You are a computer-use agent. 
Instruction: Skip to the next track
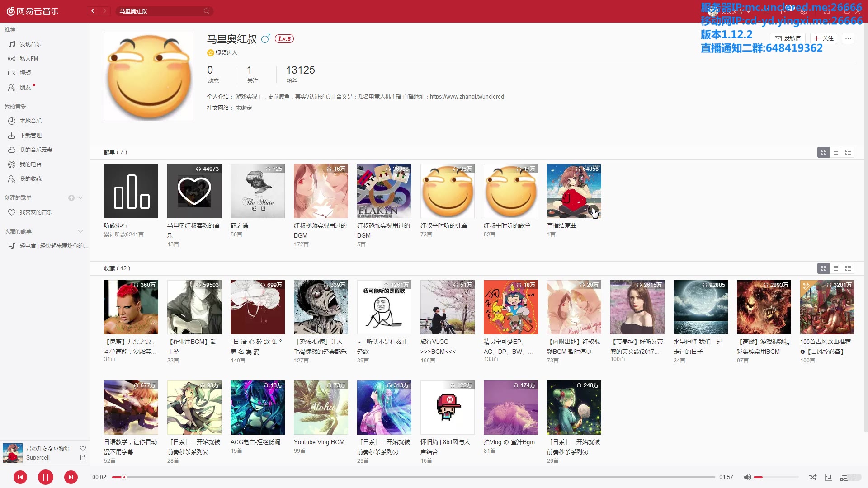coord(71,477)
